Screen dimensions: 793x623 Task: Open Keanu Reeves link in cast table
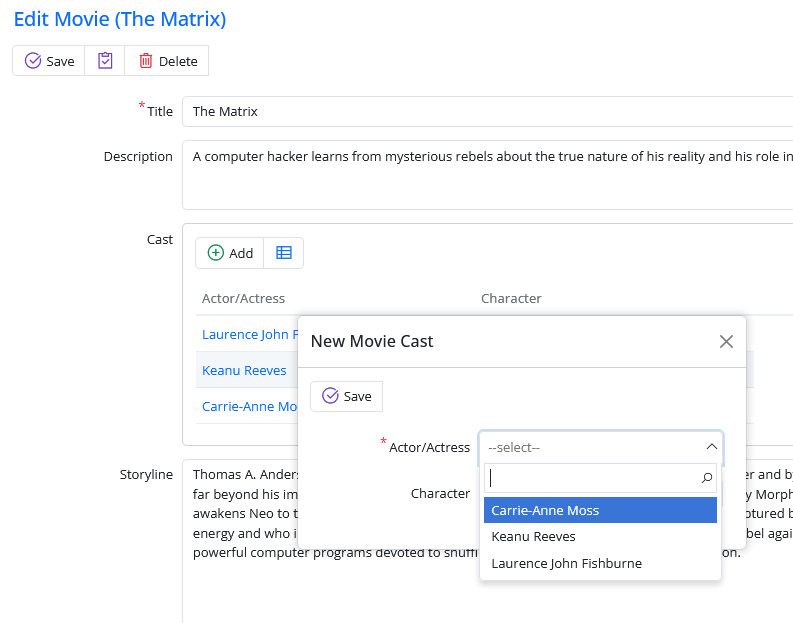(244, 370)
